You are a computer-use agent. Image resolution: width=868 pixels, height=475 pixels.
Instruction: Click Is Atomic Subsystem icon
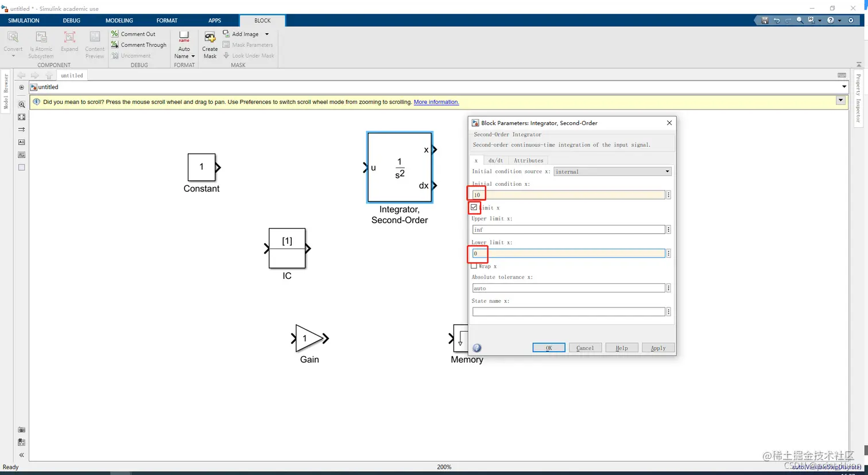point(41,38)
